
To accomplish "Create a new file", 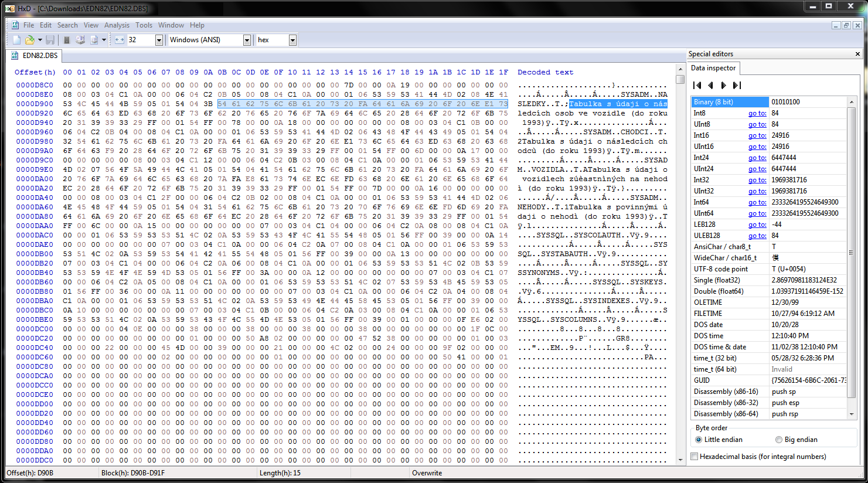I will pyautogui.click(x=16, y=39).
